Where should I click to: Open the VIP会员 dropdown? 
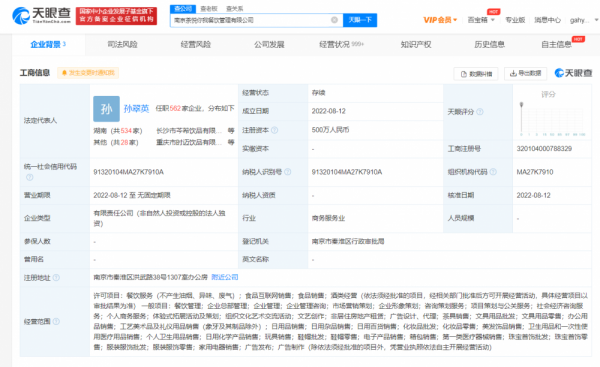[440, 20]
